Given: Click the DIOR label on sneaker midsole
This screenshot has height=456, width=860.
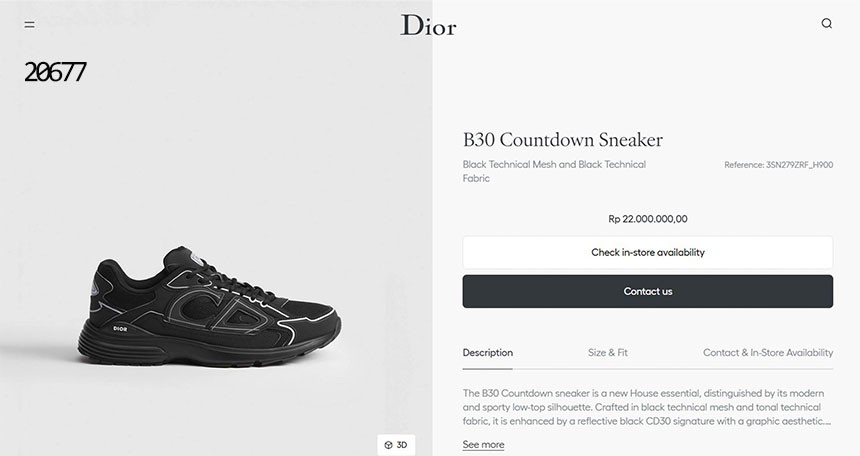Looking at the screenshot, I should [x=120, y=327].
